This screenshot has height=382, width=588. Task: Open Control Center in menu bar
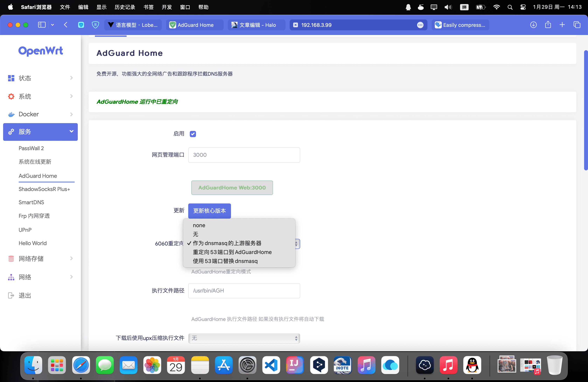point(523,7)
